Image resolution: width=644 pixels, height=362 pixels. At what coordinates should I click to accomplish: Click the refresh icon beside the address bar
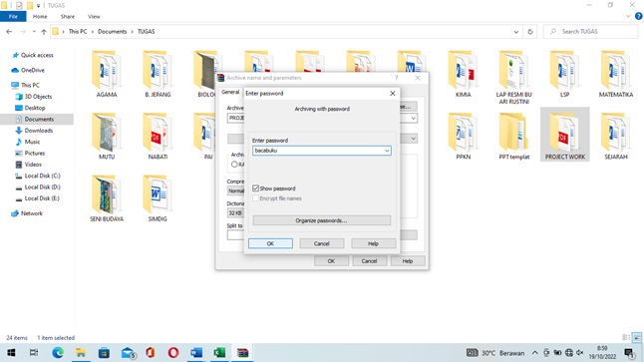530,32
